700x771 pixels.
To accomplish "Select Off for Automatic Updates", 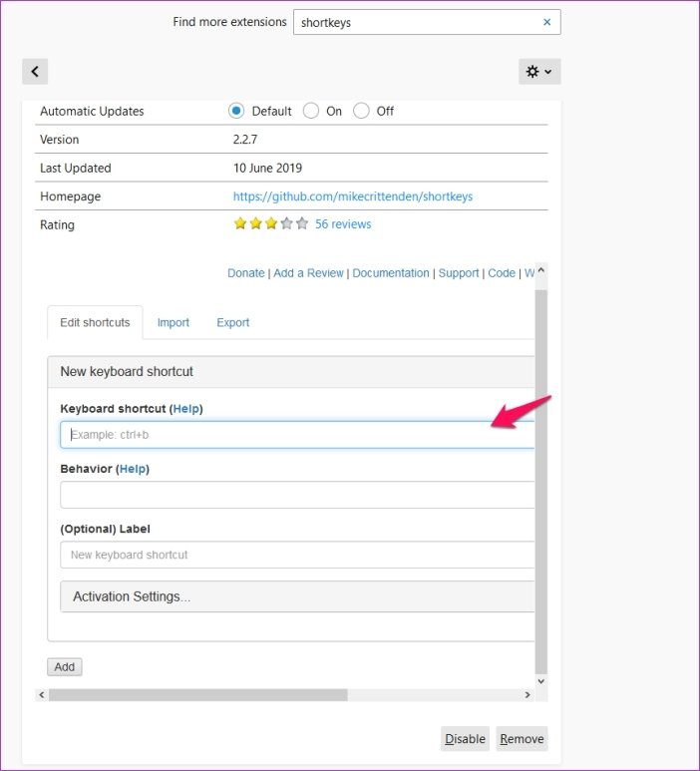I will (361, 111).
